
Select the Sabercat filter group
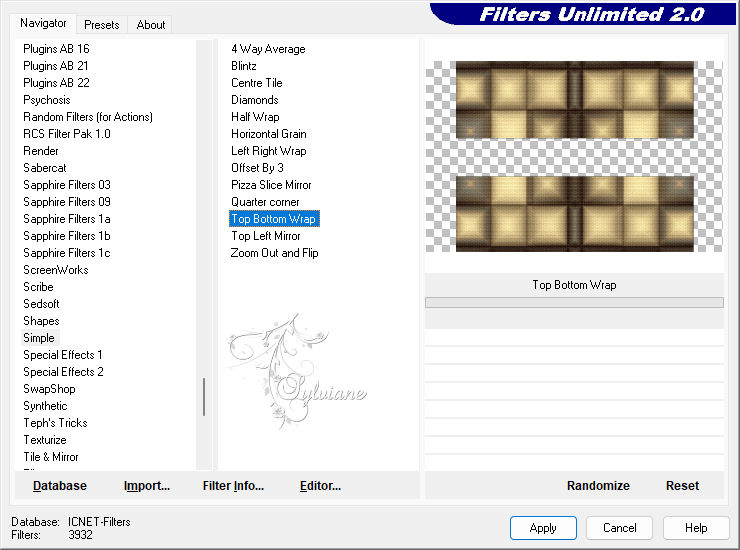pos(45,168)
